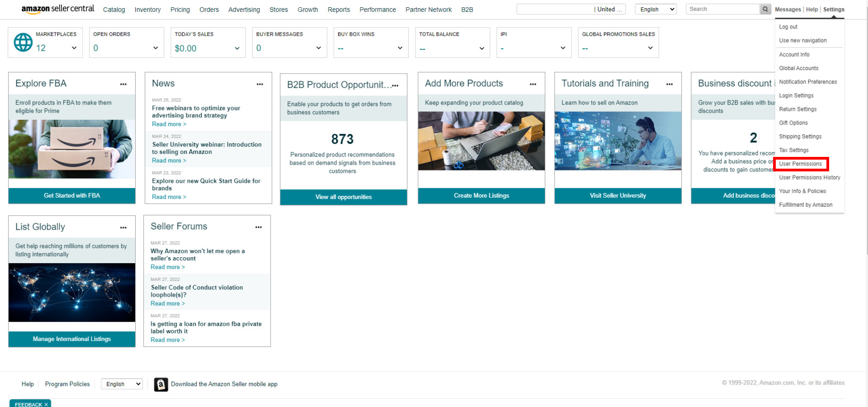Expand Today's Sales dropdown

[x=237, y=48]
